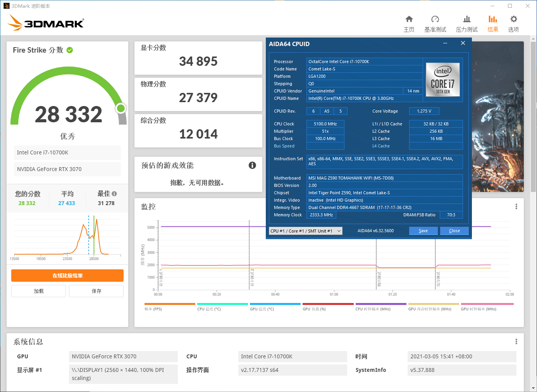Click the 3DMark title bar app icon
The width and height of the screenshot is (537, 392).
coord(6,6)
